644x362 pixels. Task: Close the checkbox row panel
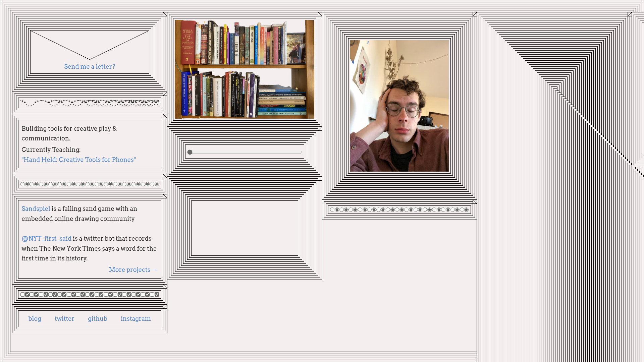(x=165, y=287)
